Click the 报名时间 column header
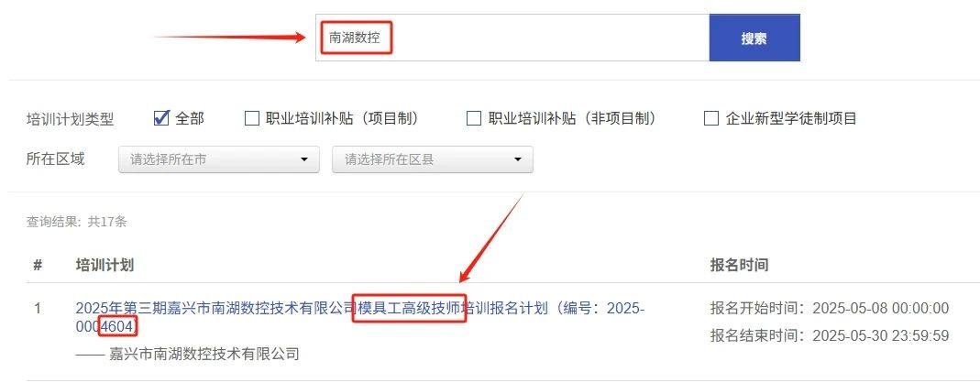The height and width of the screenshot is (383, 980). click(x=739, y=265)
